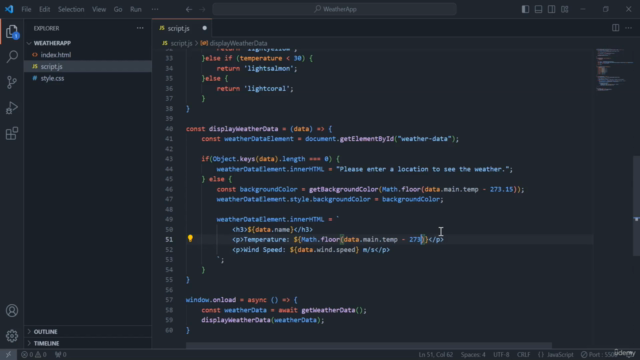Open Explorer Views and More Actions ellipsis
The width and height of the screenshot is (640, 360).
[x=140, y=28]
